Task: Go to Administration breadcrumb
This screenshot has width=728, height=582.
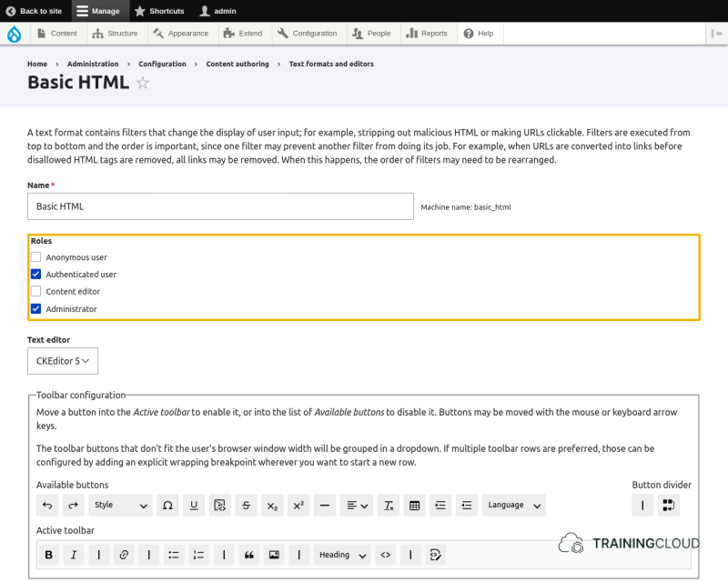Action: pyautogui.click(x=93, y=64)
